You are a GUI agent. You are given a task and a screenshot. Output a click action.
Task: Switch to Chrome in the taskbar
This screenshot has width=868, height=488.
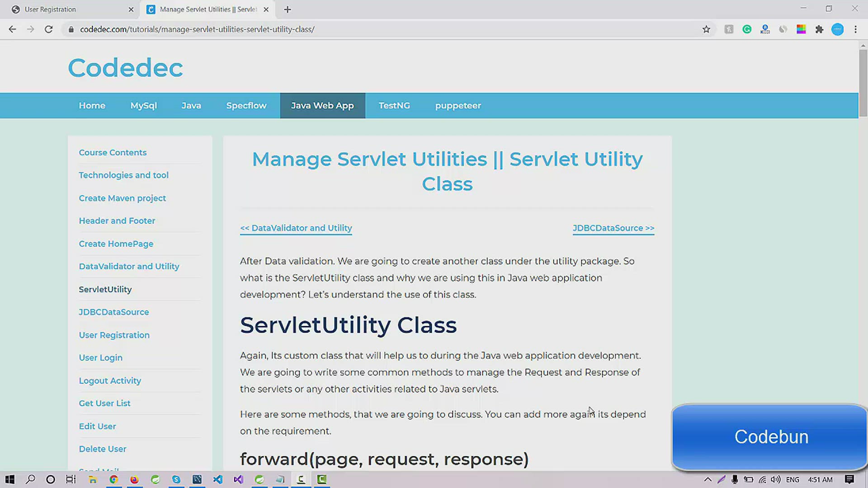pyautogui.click(x=113, y=479)
